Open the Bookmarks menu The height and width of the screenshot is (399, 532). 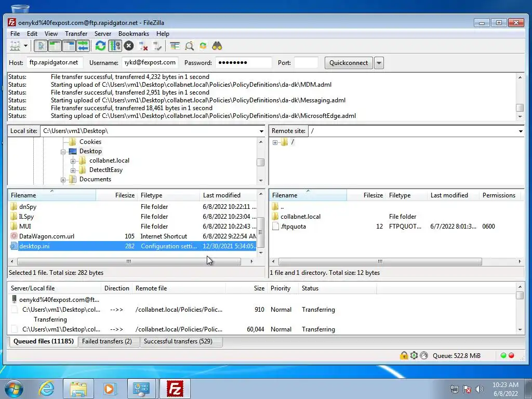point(134,34)
